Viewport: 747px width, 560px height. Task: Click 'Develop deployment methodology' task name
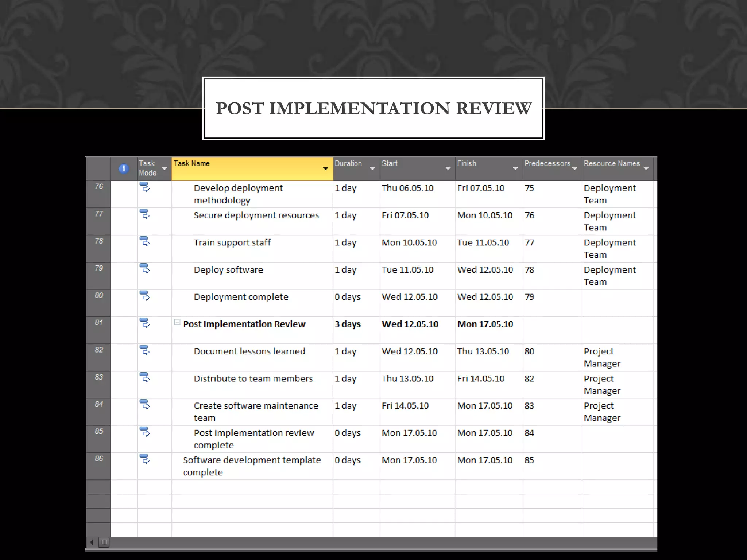(x=238, y=194)
